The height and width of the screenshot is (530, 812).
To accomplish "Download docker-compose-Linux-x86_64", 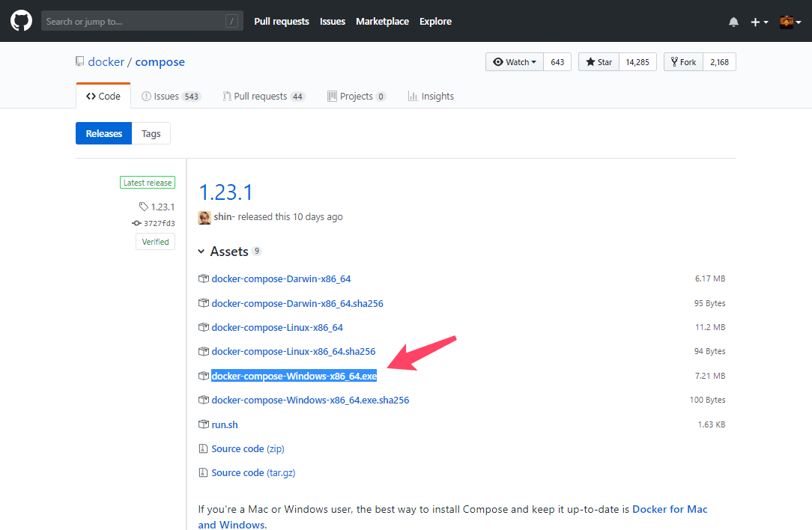I will click(x=277, y=328).
